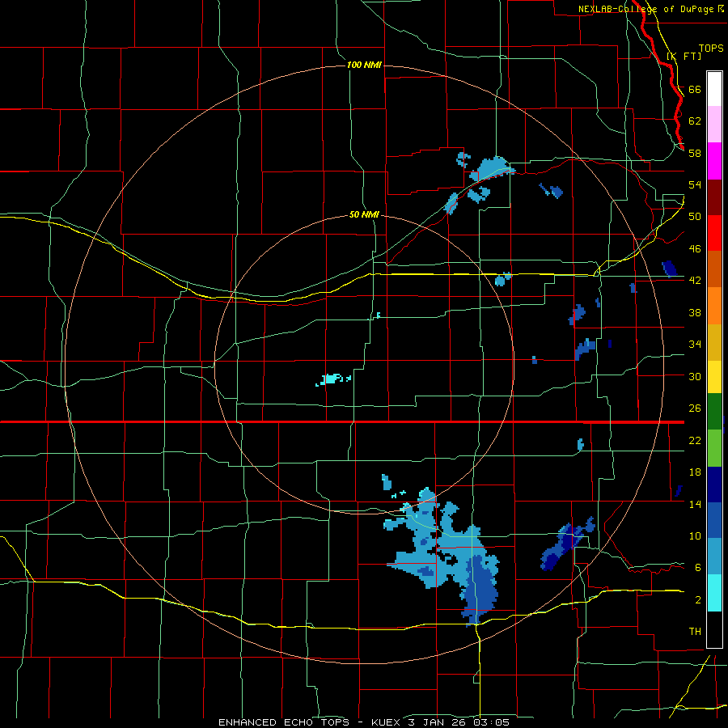The height and width of the screenshot is (728, 728).
Task: Click the yellow legend band near 32
Action: [x=714, y=377]
